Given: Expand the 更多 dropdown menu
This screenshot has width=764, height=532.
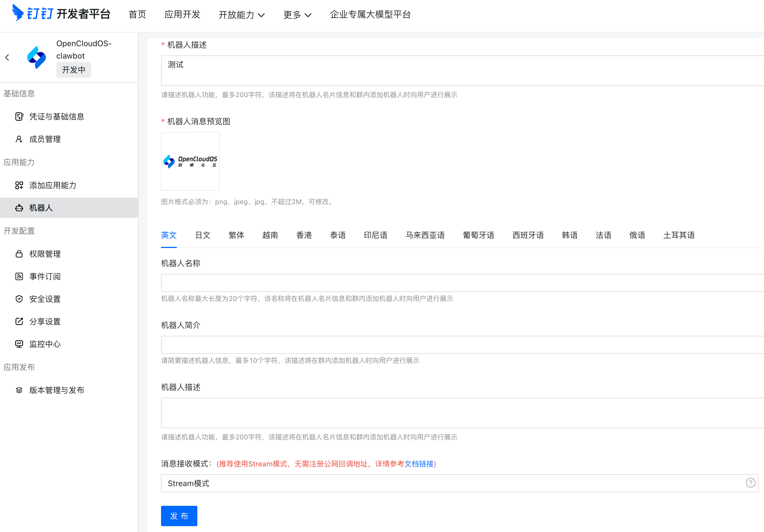Looking at the screenshot, I should (297, 15).
